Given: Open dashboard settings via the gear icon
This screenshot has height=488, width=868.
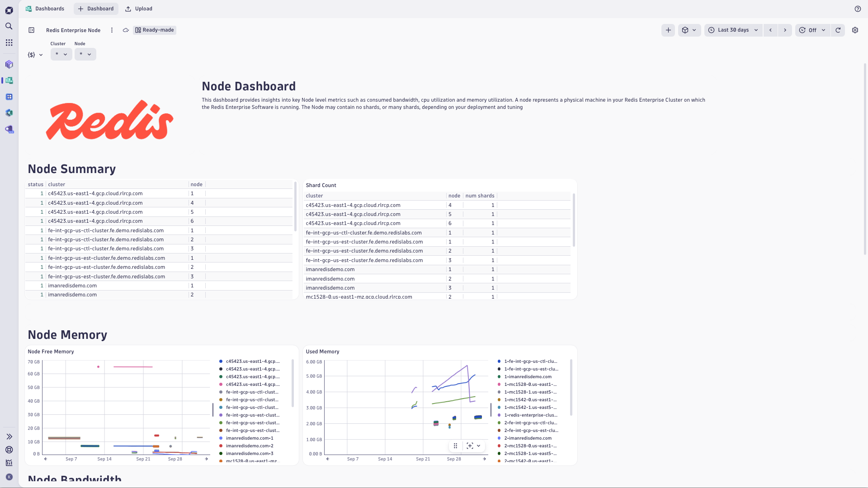Looking at the screenshot, I should coord(855,30).
